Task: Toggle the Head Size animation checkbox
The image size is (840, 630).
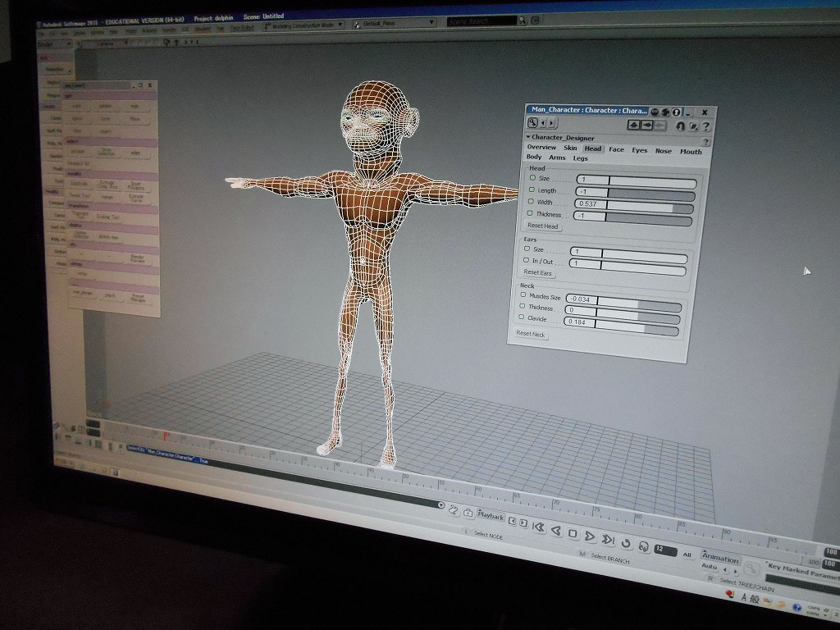Action: pos(532,178)
